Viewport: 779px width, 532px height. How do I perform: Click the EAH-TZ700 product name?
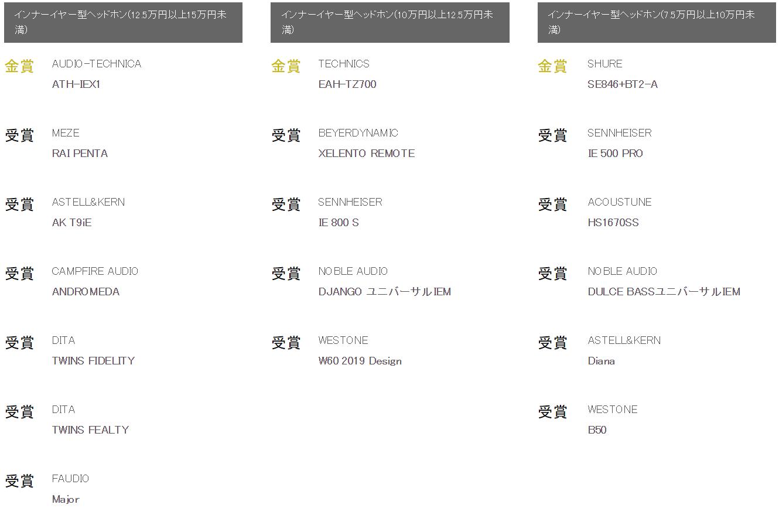pos(347,84)
